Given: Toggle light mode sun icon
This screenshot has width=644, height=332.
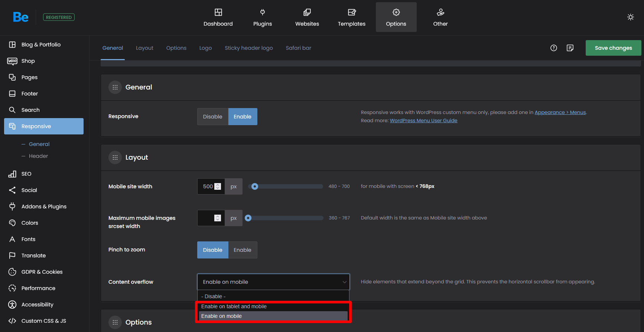Looking at the screenshot, I should [631, 17].
